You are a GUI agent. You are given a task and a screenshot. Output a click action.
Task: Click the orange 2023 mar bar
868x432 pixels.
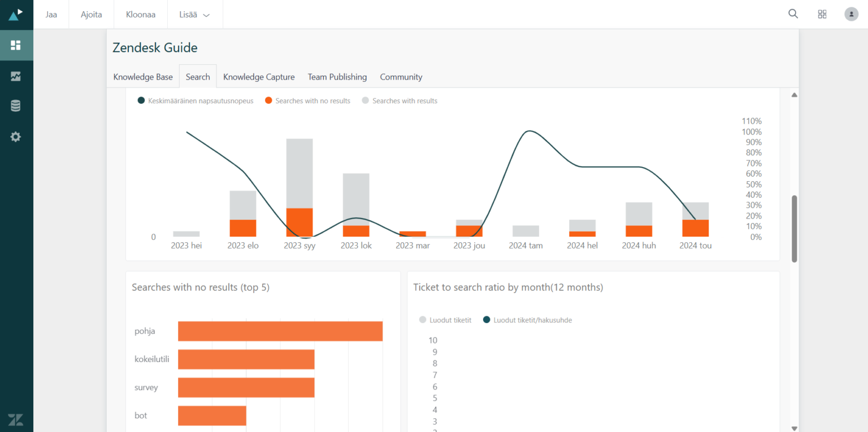pyautogui.click(x=413, y=234)
